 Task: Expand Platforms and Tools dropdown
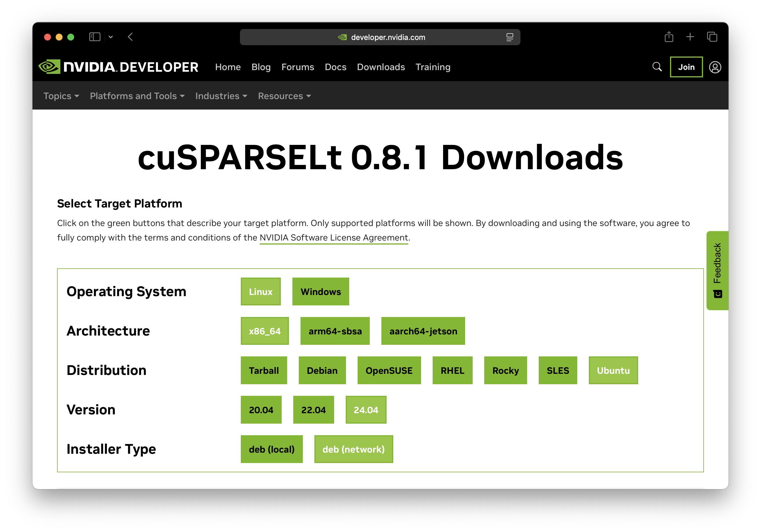pos(137,96)
